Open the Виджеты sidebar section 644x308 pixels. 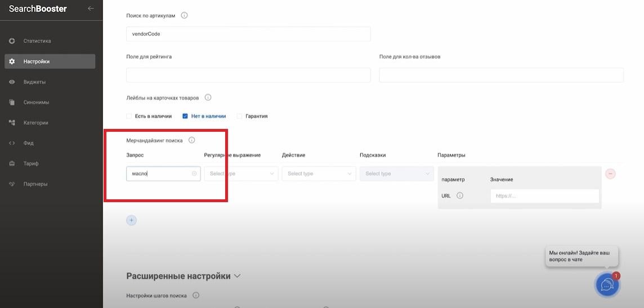pyautogui.click(x=34, y=82)
